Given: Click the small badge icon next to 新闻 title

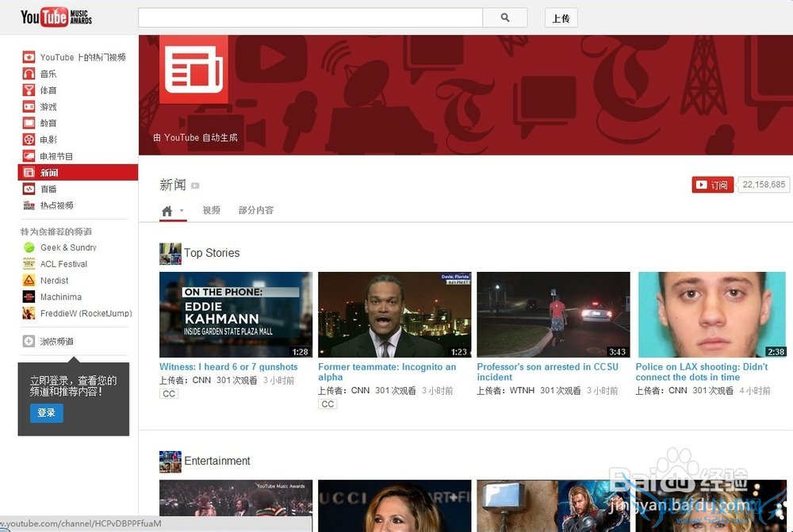Looking at the screenshot, I should click(195, 186).
